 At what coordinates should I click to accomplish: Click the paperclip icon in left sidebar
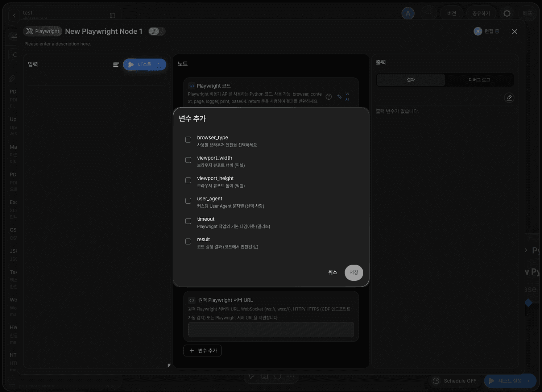coord(12,78)
